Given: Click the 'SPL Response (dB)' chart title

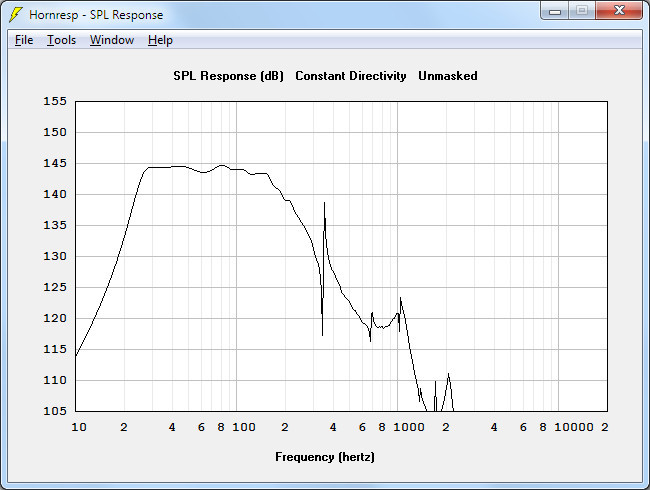Looking at the screenshot, I should click(x=229, y=76).
